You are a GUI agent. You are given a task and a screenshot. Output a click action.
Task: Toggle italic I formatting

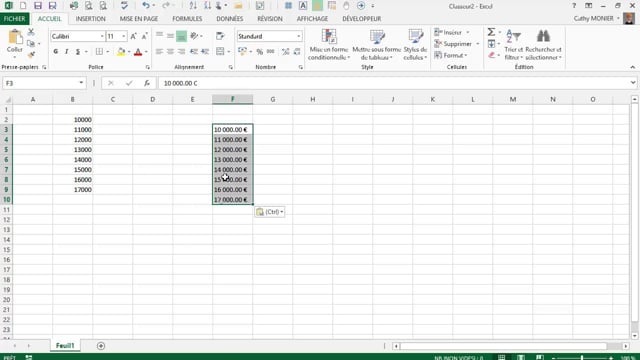[x=67, y=51]
